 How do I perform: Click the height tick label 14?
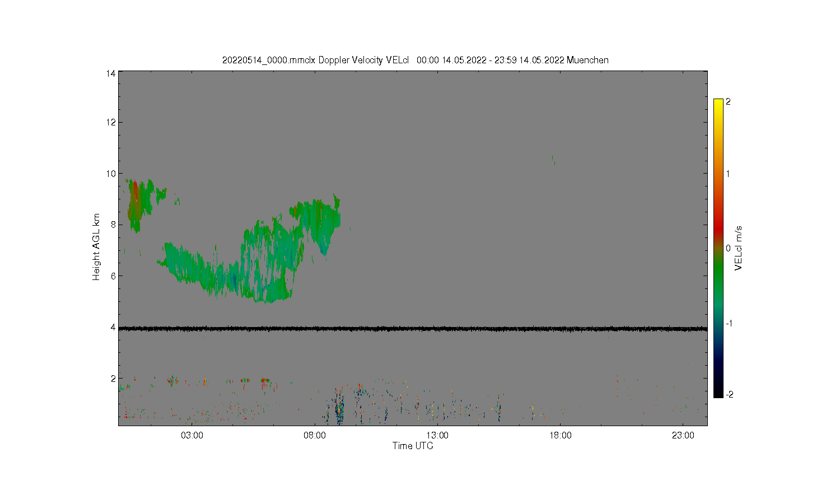[x=111, y=73]
